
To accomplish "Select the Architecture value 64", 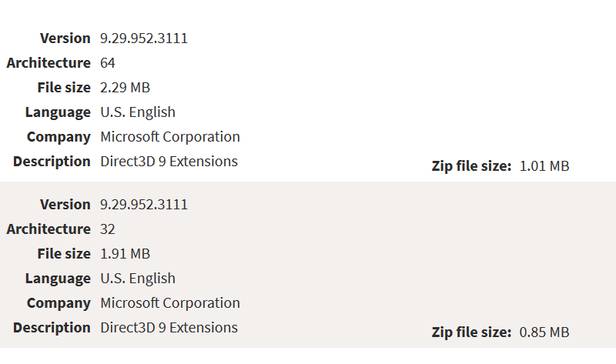I will coord(108,63).
